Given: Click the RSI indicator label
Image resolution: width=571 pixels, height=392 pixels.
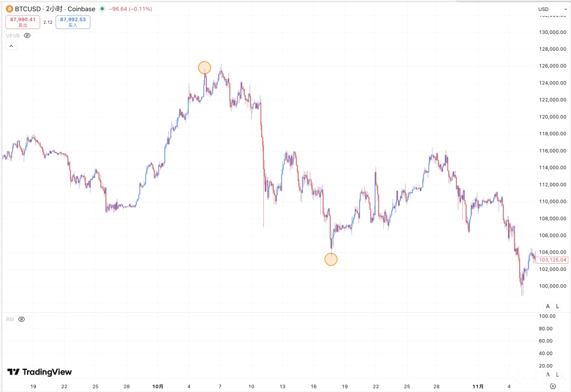Looking at the screenshot, I should coord(10,320).
